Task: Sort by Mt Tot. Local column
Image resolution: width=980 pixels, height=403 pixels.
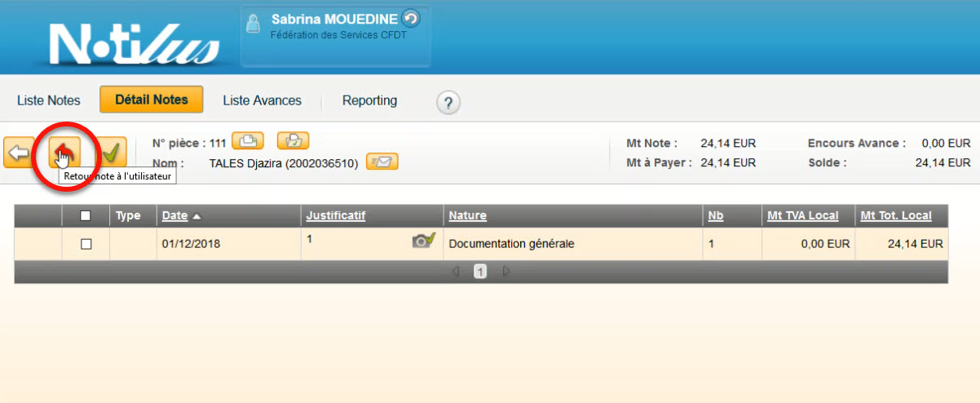Action: click(x=896, y=216)
